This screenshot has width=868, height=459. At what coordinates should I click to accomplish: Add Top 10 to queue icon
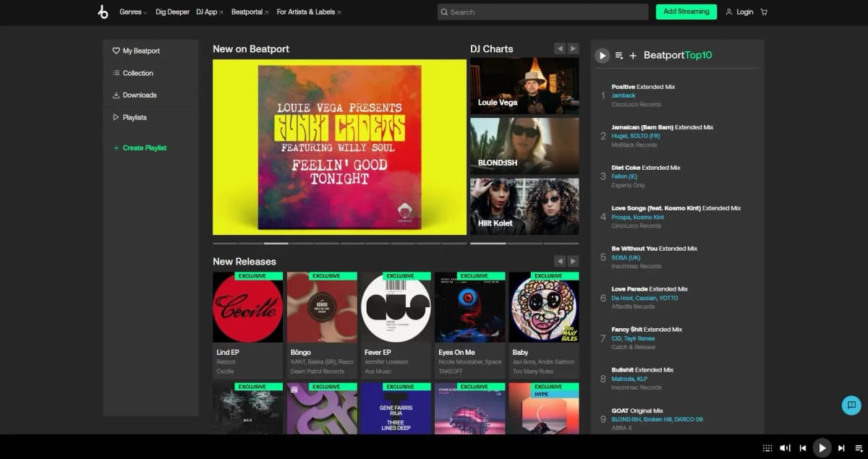[619, 56]
